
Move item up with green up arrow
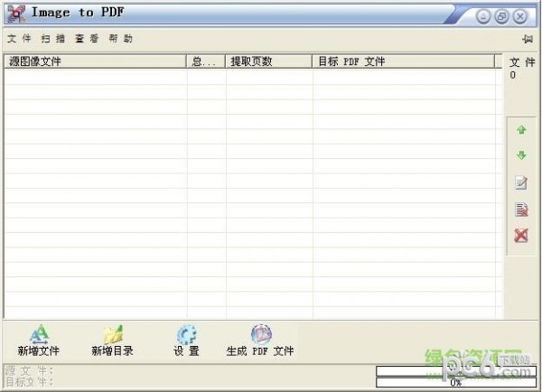[521, 130]
